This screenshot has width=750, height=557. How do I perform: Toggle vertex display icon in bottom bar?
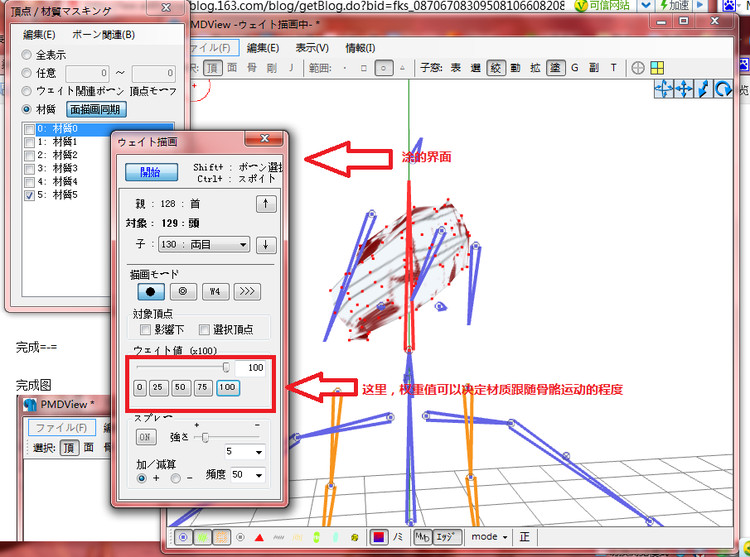pyautogui.click(x=183, y=537)
